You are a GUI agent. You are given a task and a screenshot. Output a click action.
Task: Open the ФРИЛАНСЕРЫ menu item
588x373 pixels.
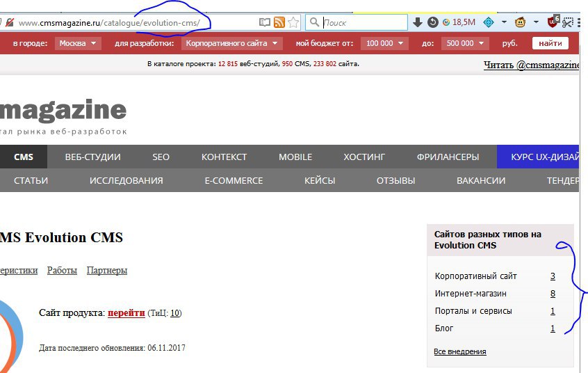pyautogui.click(x=448, y=157)
